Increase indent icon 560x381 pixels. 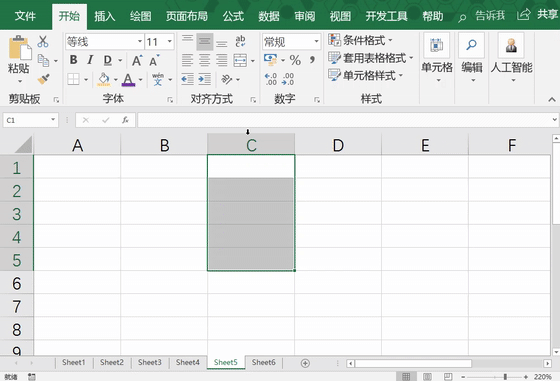coord(205,79)
